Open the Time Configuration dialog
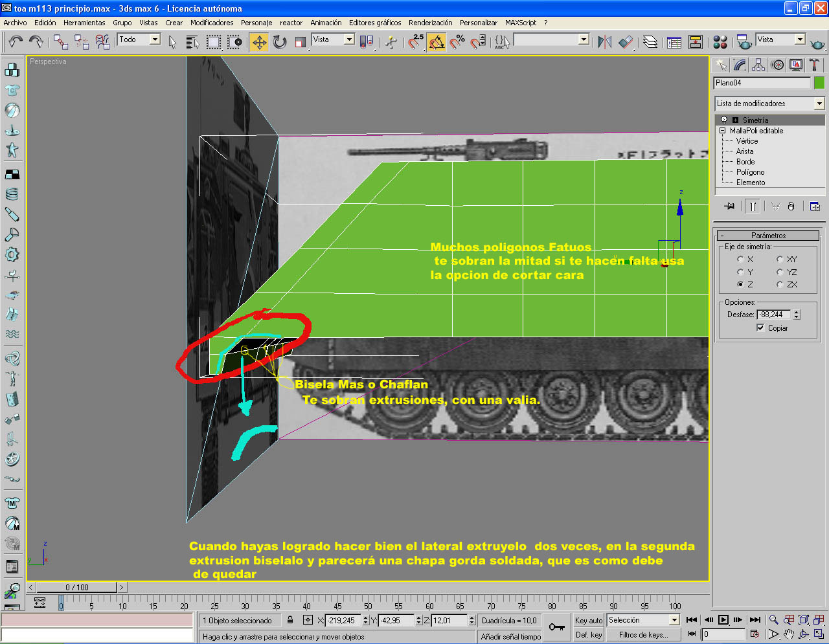Screen dimensions: 829x644 pyautogui.click(x=755, y=634)
